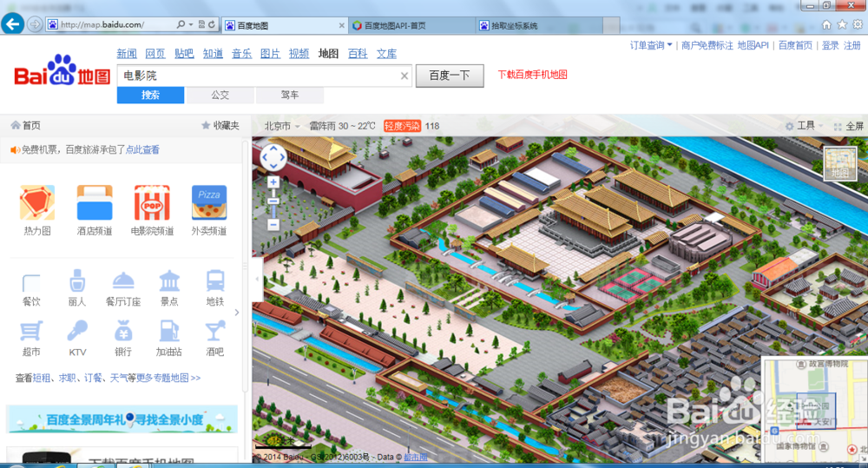Image resolution: width=868 pixels, height=468 pixels.
Task: Click the Baidu 地图 logo
Action: click(x=62, y=71)
